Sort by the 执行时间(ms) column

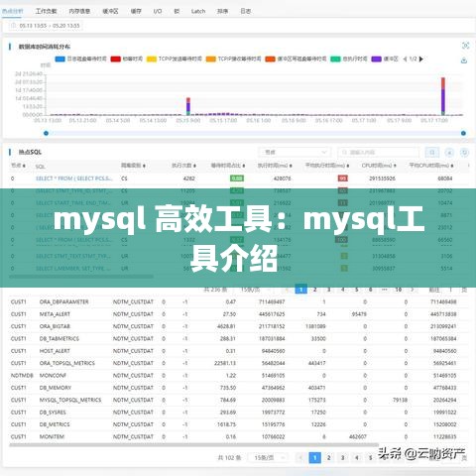275,166
